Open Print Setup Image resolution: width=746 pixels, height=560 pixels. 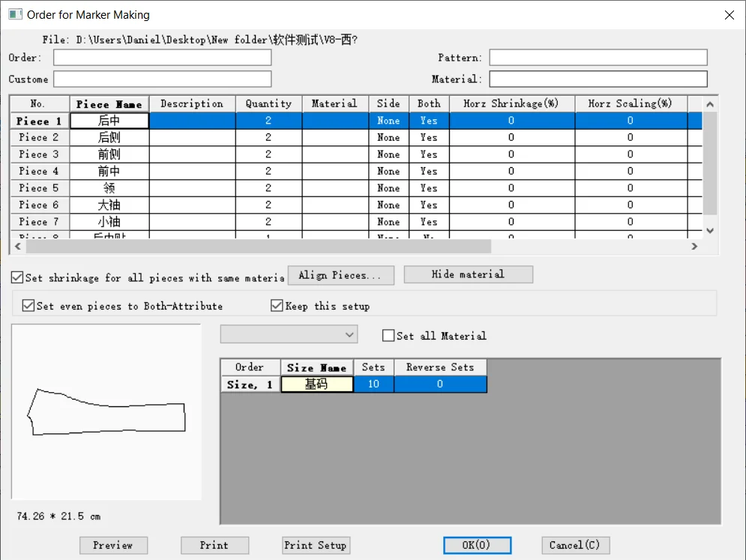(x=316, y=545)
